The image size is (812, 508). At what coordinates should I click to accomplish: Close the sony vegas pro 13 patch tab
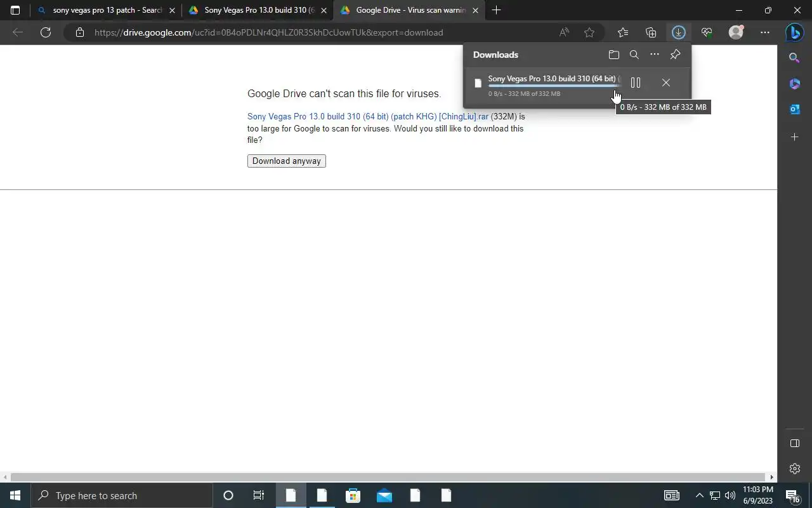(172, 10)
